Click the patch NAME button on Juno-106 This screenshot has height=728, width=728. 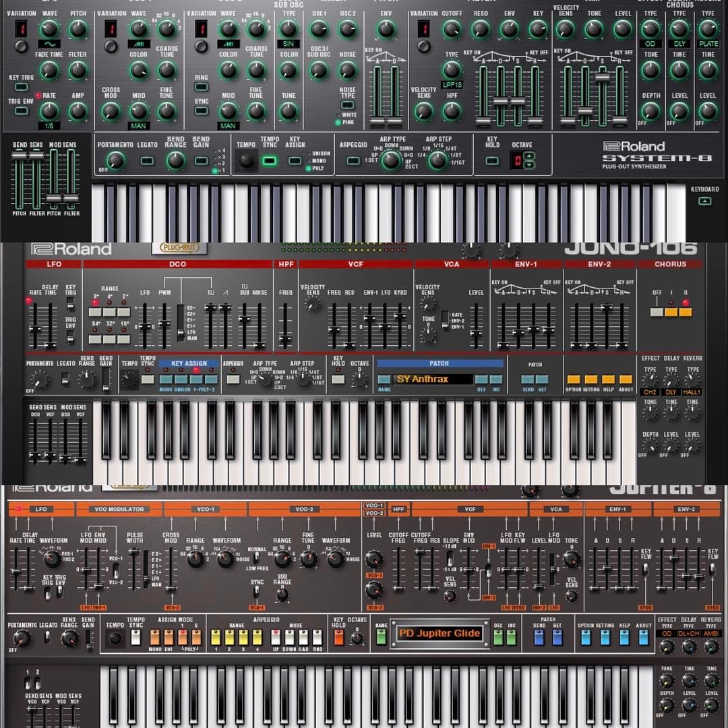[x=384, y=380]
